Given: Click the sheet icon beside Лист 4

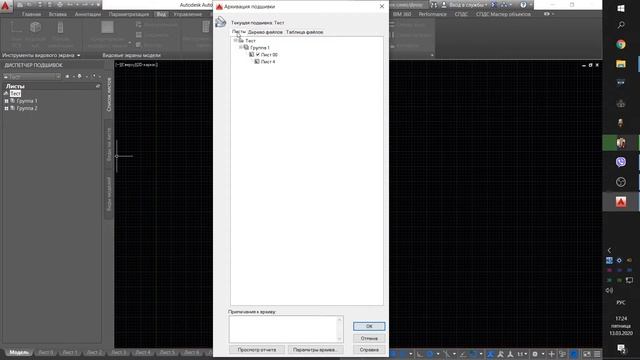Looking at the screenshot, I should [257, 62].
